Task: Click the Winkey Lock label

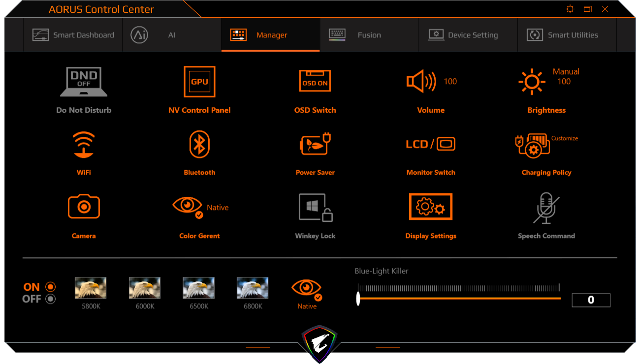Action: point(315,236)
